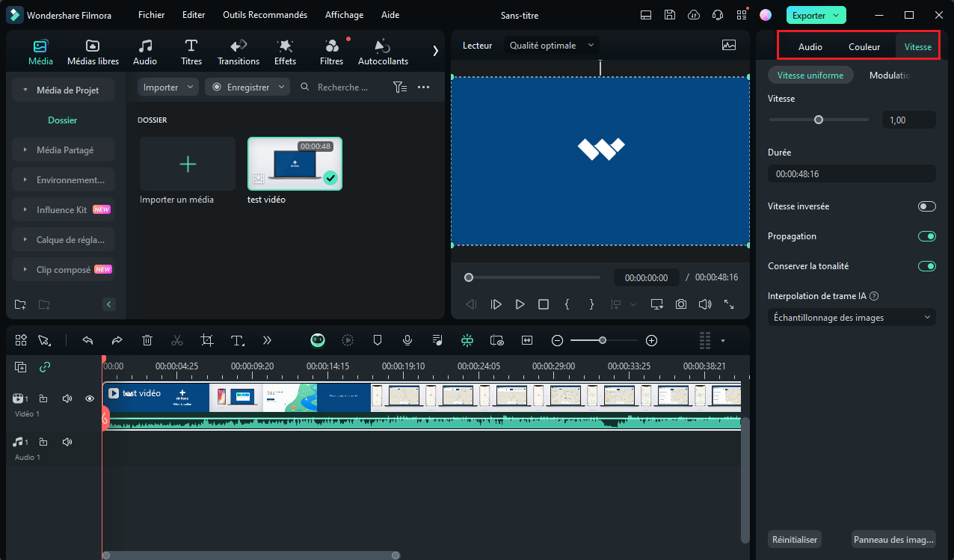The width and height of the screenshot is (954, 560).
Task: Start voiceover with the microphone icon
Action: click(x=407, y=340)
